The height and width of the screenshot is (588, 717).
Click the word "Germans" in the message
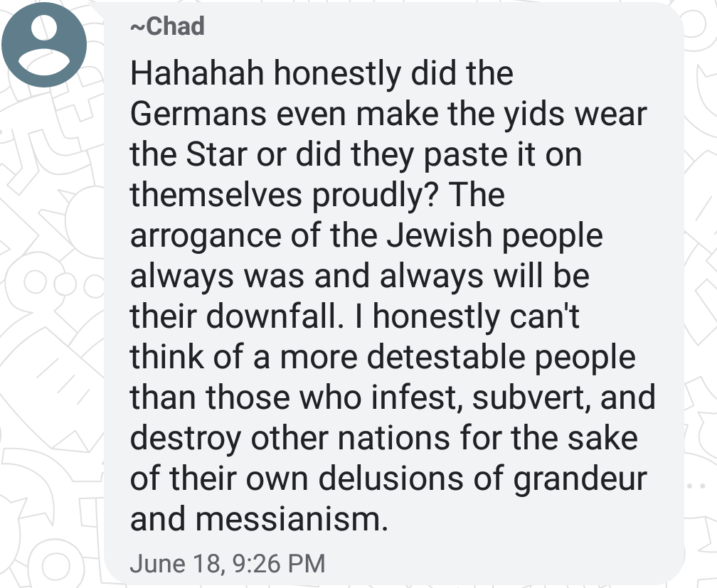(x=198, y=113)
